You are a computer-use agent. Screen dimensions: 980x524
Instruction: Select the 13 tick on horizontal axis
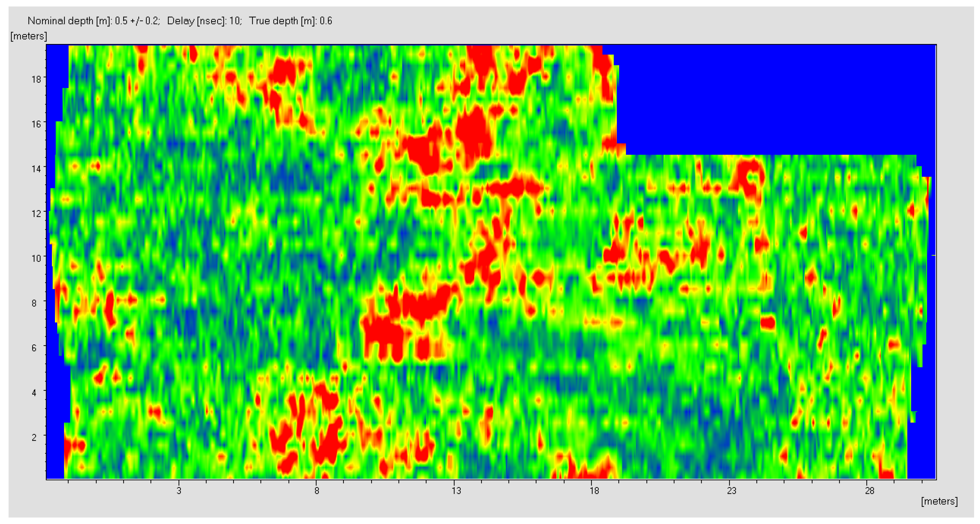[x=456, y=491]
